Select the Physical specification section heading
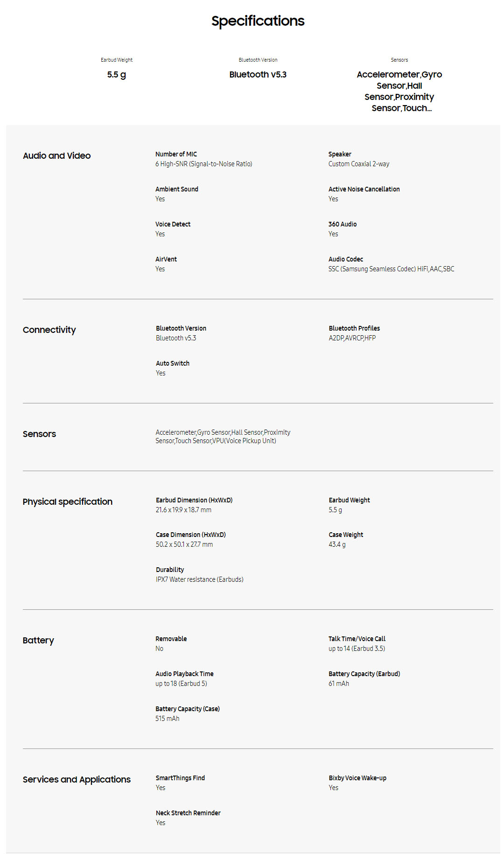Image resolution: width=504 pixels, height=854 pixels. tap(67, 501)
